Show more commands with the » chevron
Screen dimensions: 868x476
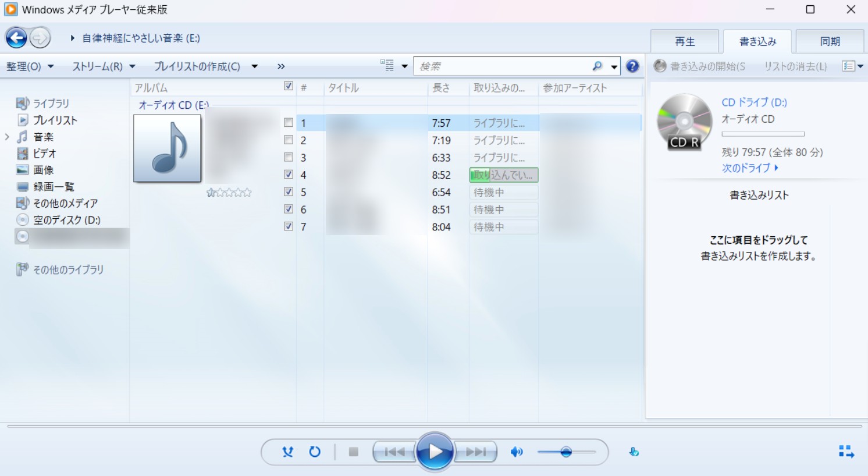[x=281, y=66]
